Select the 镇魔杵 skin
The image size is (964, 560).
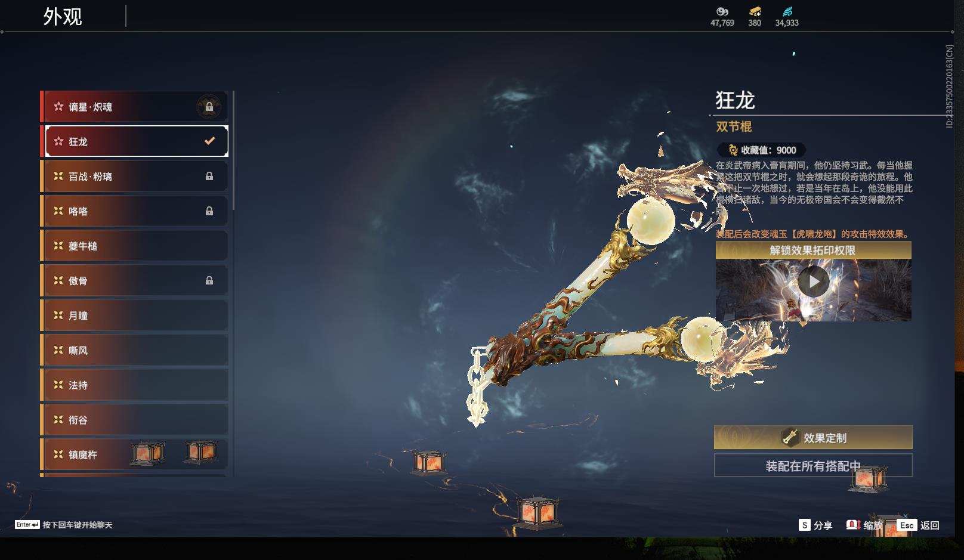click(137, 454)
